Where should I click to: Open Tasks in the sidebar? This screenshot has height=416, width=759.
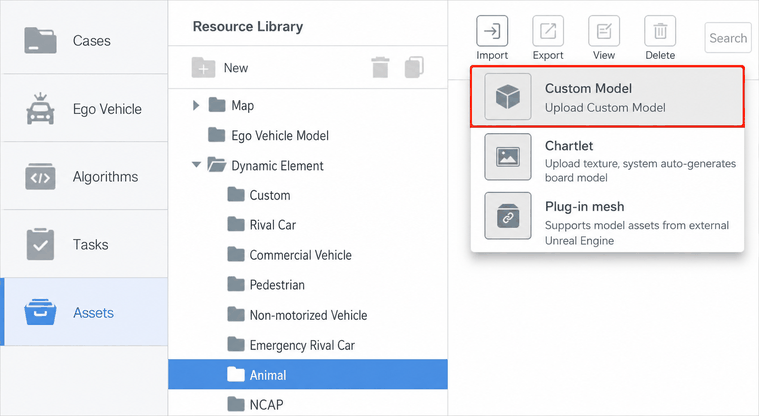pyautogui.click(x=84, y=244)
